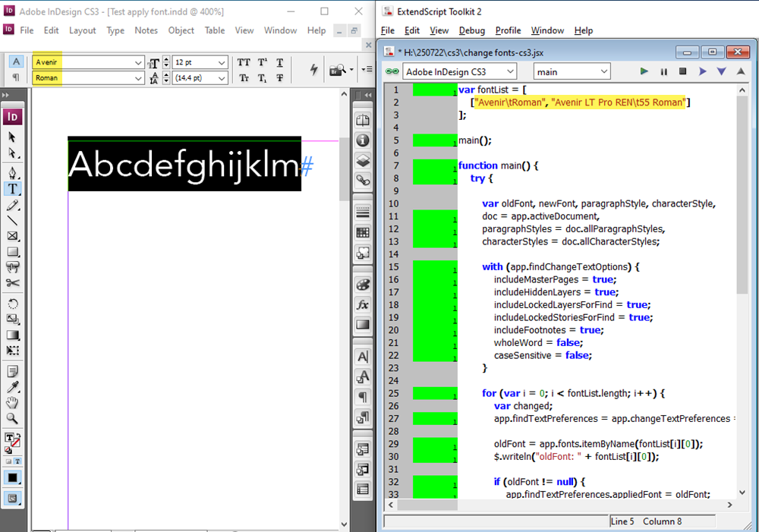Click the Fill/Stroke swap proxy in toolbox
This screenshot has height=532, width=759.
(12, 442)
